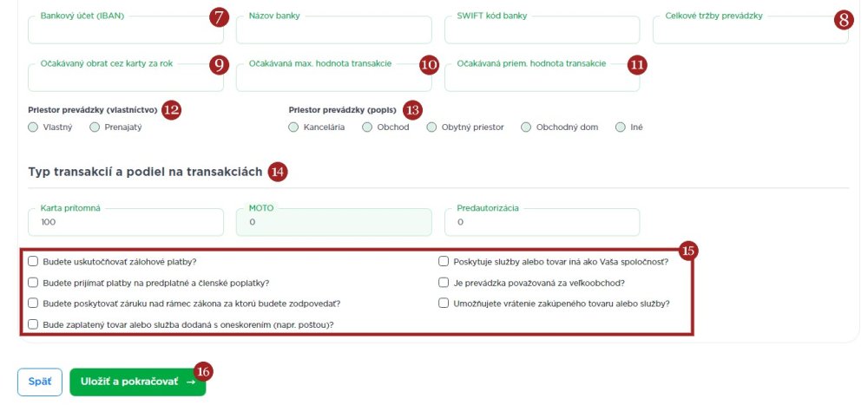Click numbered marker 8 near Celkové tržby
The image size is (868, 418).
844,19
